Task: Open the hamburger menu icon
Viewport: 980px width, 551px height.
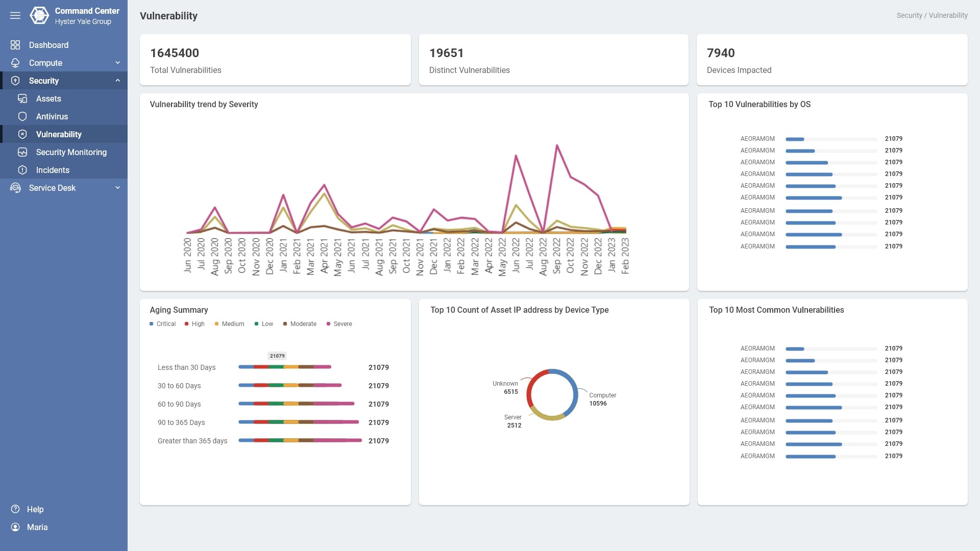Action: pyautogui.click(x=15, y=15)
